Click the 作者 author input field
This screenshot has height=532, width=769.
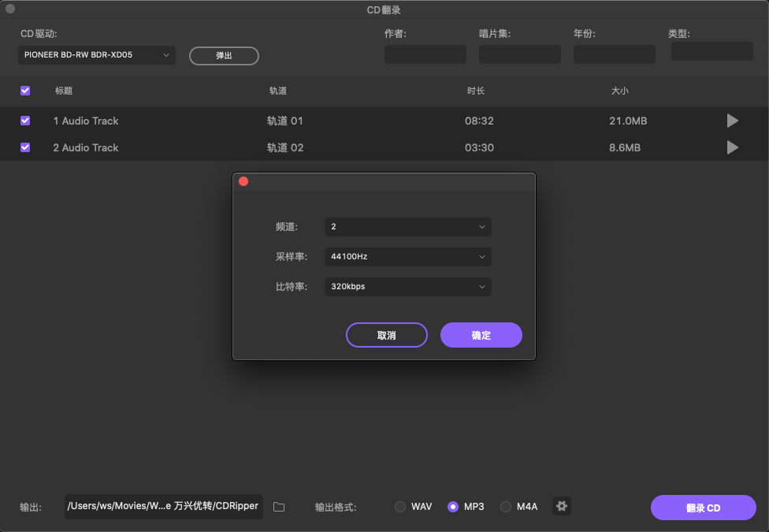425,54
